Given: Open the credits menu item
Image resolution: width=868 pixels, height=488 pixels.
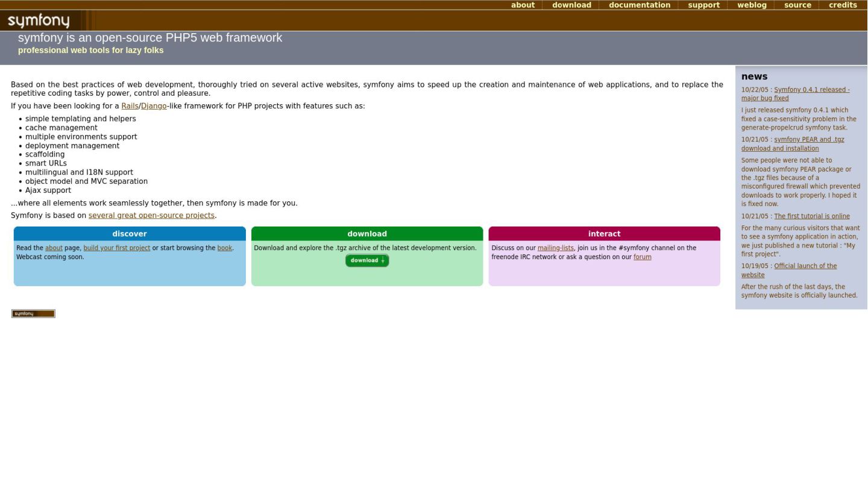Looking at the screenshot, I should 843,5.
